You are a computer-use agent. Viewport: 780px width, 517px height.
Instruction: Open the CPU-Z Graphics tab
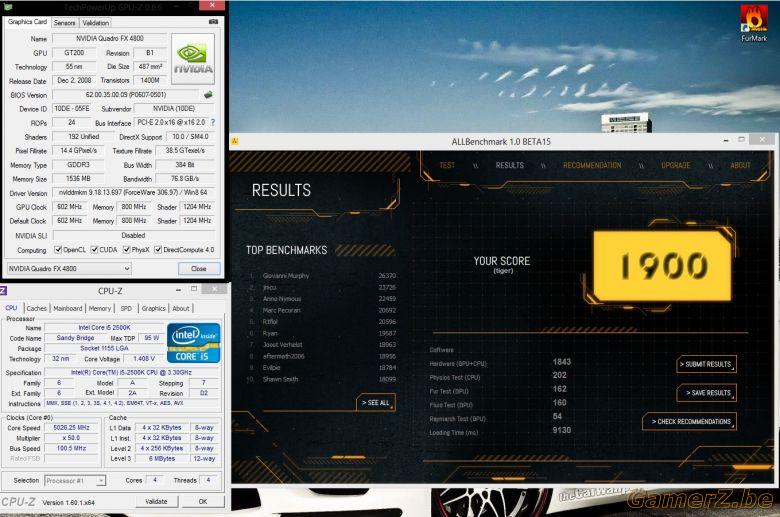(x=153, y=309)
